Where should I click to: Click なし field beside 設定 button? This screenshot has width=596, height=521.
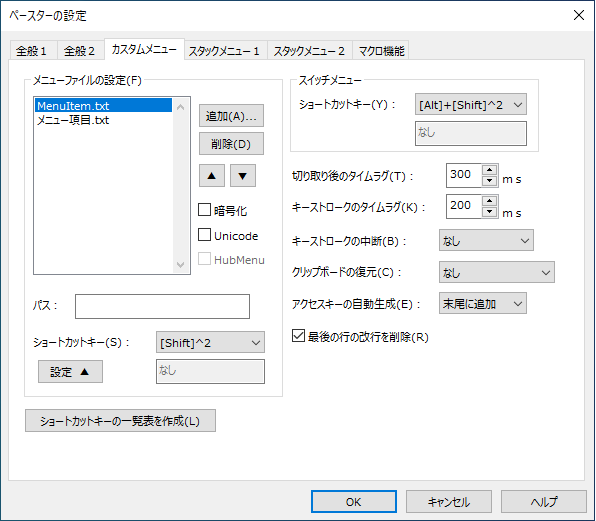pyautogui.click(x=210, y=371)
